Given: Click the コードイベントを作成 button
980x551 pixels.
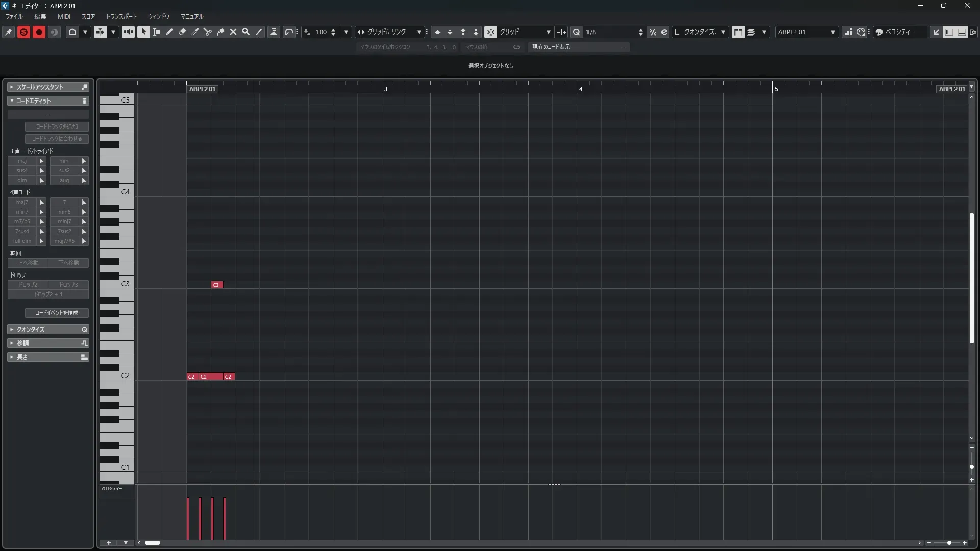Looking at the screenshot, I should click(x=57, y=313).
